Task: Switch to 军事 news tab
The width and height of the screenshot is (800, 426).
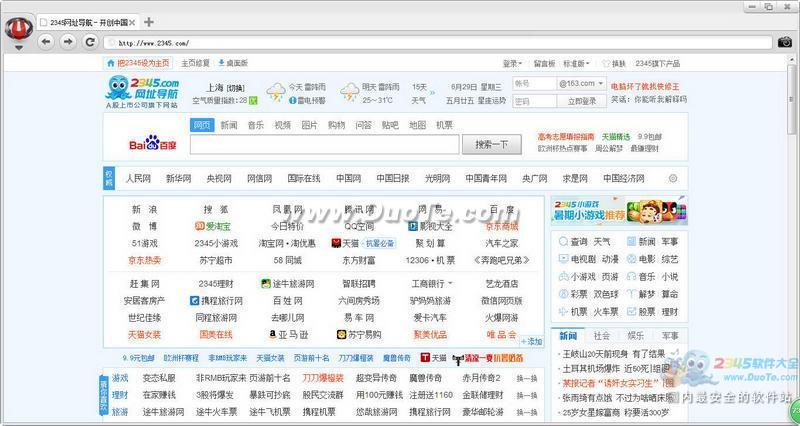Action: point(670,336)
